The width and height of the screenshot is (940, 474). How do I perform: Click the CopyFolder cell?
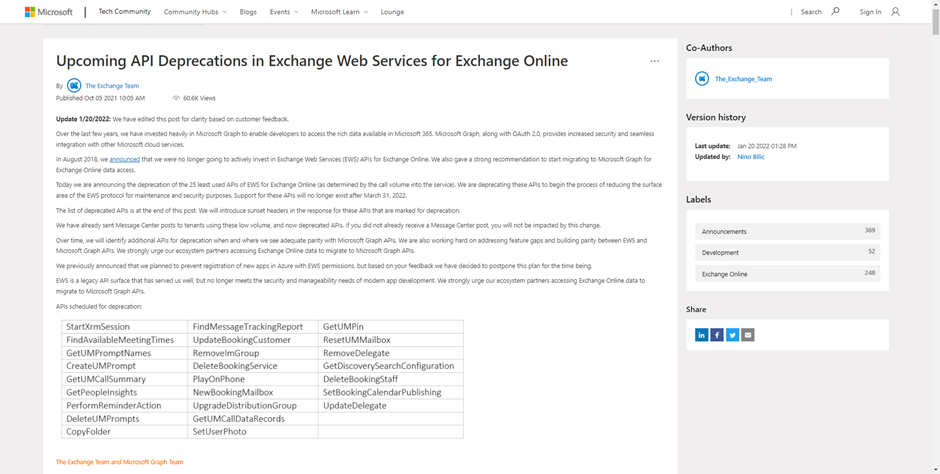pyautogui.click(x=125, y=432)
